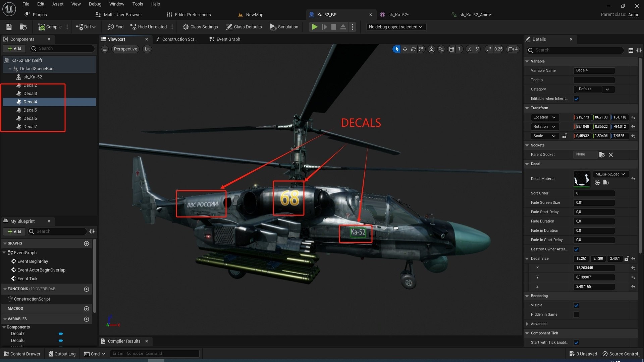
Task: Open the Tools menu
Action: click(138, 4)
